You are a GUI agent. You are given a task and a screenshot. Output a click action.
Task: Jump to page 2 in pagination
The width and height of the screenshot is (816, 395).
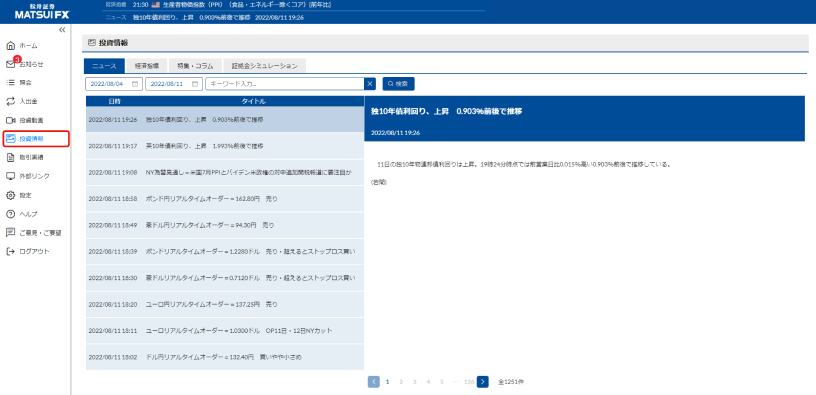[x=401, y=381]
